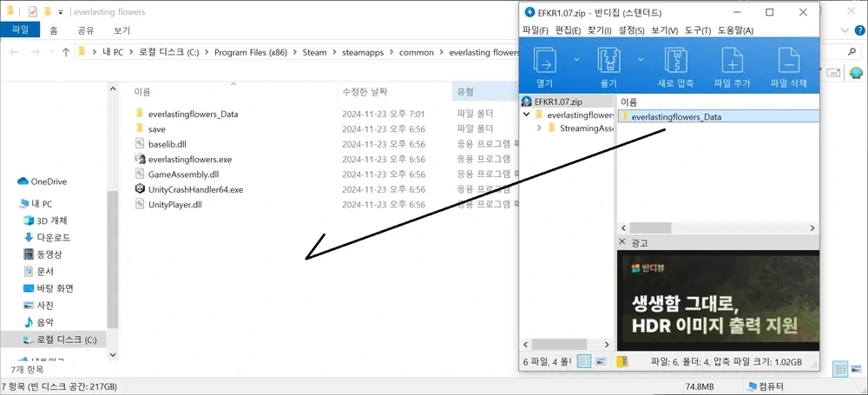This screenshot has width=868, height=395.
Task: Open the dropdown arrow next to 풀기
Action: pos(641,59)
